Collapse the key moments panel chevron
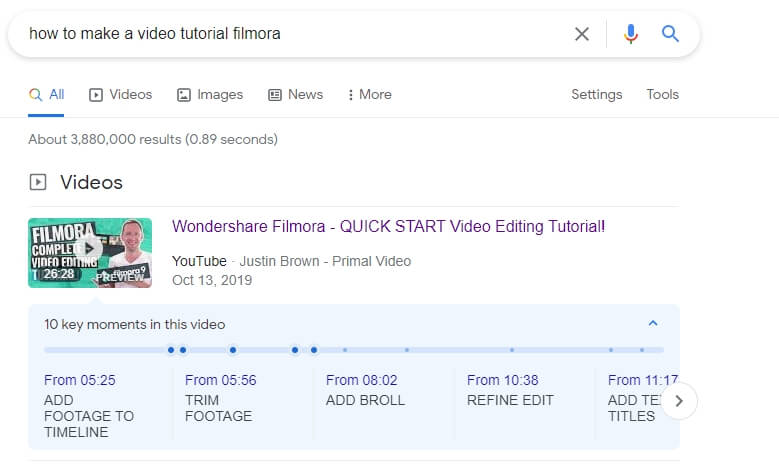This screenshot has width=779, height=468. (653, 323)
